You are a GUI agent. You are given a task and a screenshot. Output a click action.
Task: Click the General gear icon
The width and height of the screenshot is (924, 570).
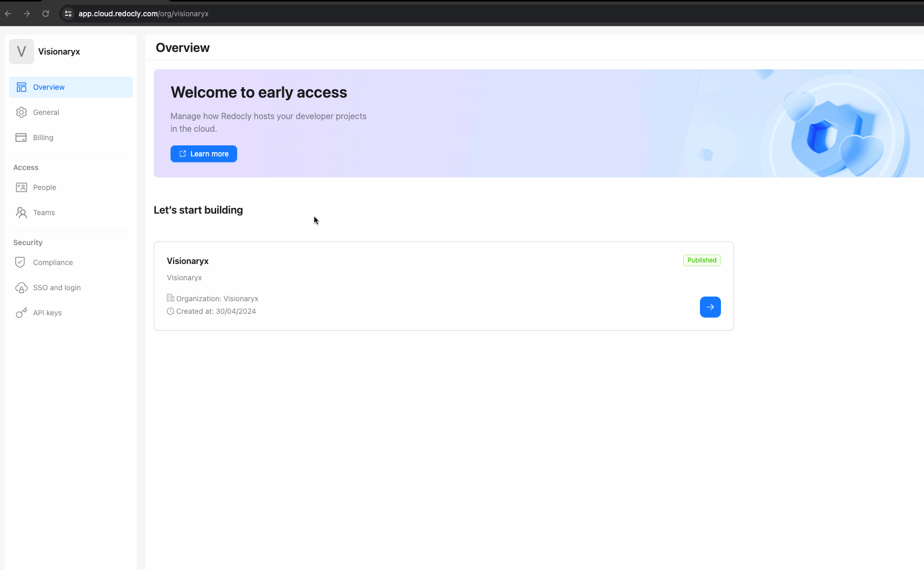tap(22, 112)
